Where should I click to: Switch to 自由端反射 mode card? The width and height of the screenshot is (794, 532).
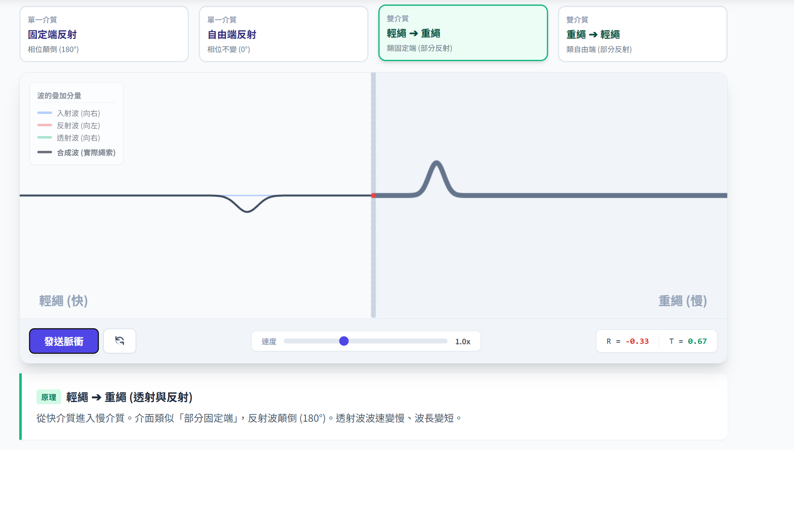[283, 34]
